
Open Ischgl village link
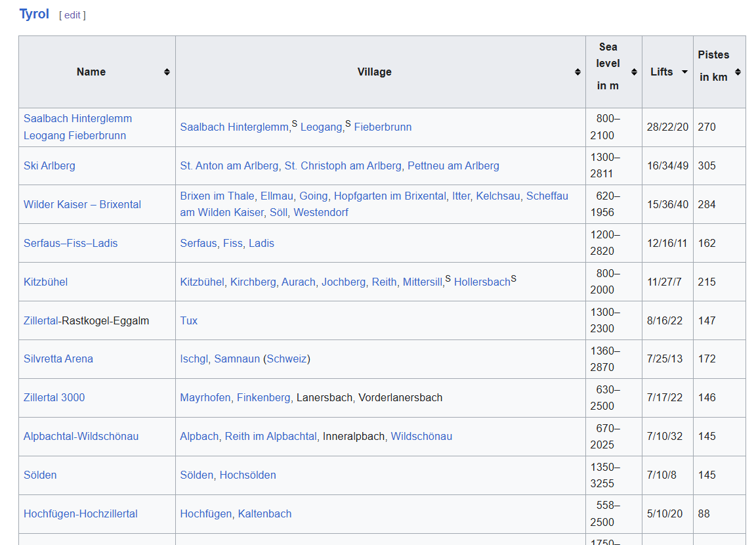[x=194, y=359]
